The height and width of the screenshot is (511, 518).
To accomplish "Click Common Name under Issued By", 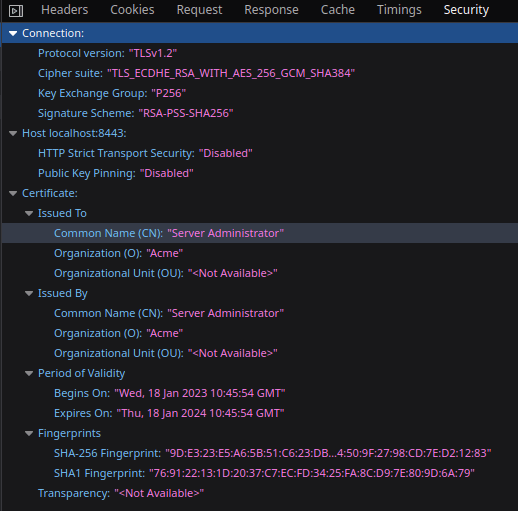I will click(x=260, y=313).
